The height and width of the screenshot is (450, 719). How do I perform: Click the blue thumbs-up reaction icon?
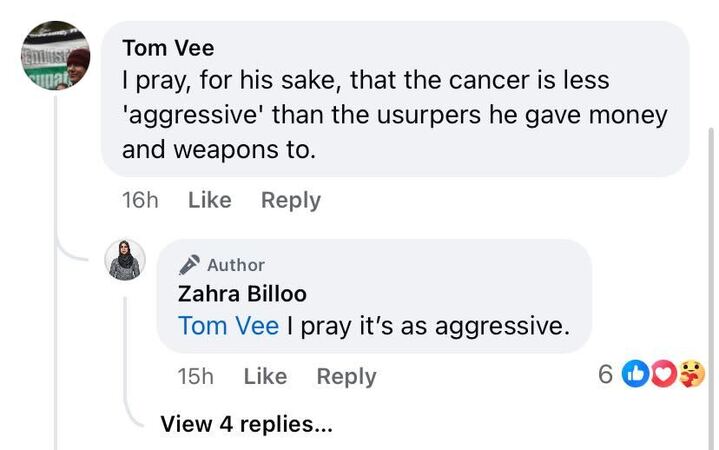(x=635, y=374)
